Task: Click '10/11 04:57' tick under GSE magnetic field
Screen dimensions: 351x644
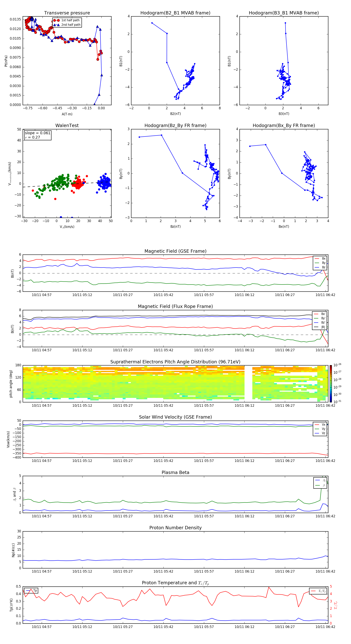Action: (x=42, y=295)
